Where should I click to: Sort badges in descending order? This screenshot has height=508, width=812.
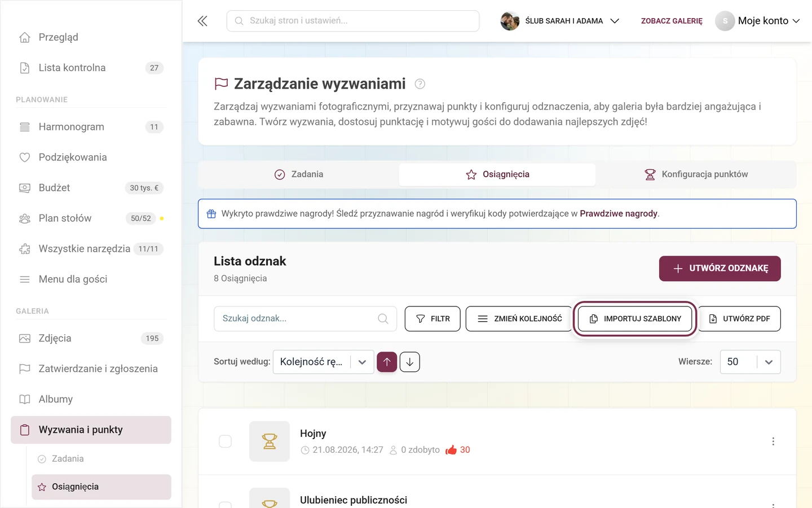410,362
